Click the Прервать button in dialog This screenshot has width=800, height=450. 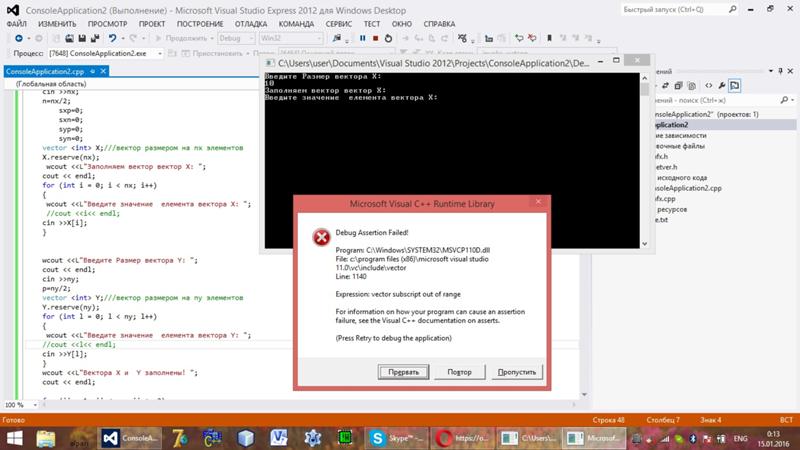[x=403, y=372]
